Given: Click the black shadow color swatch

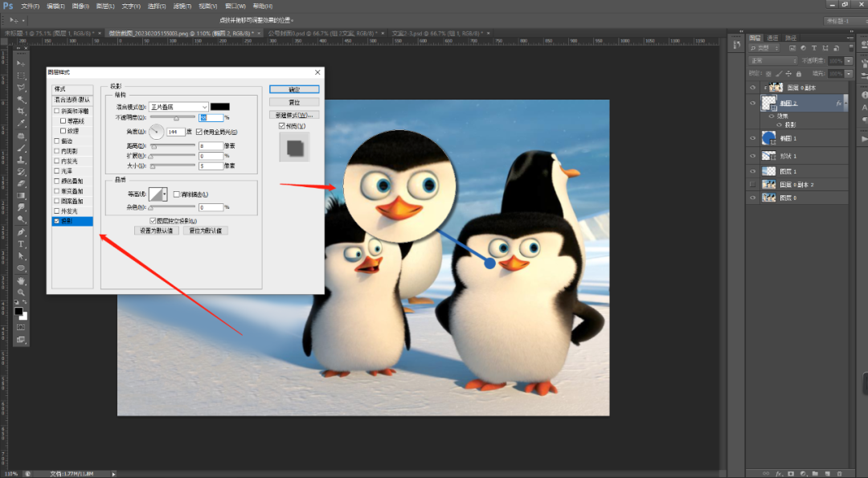Looking at the screenshot, I should (x=219, y=107).
